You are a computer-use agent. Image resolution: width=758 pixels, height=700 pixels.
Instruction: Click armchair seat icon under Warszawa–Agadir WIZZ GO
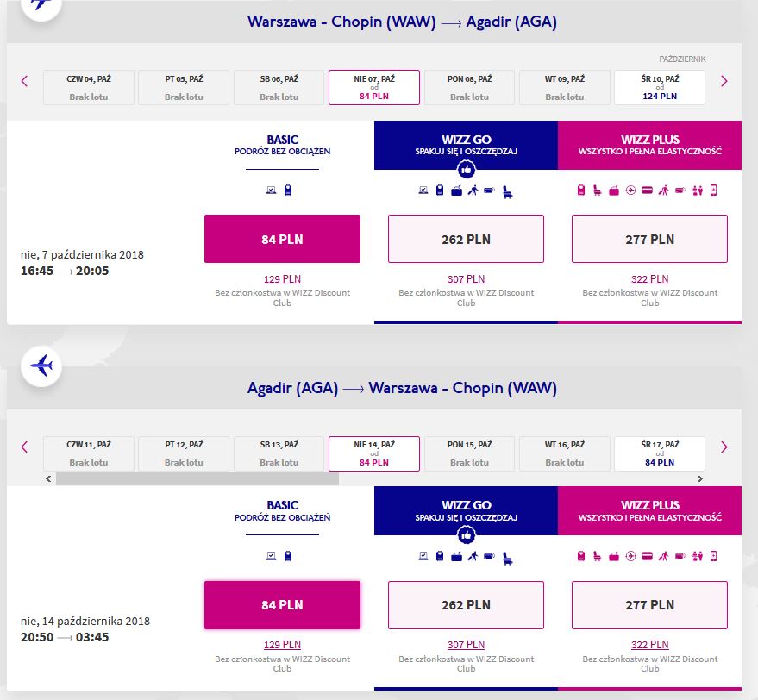pos(507,192)
